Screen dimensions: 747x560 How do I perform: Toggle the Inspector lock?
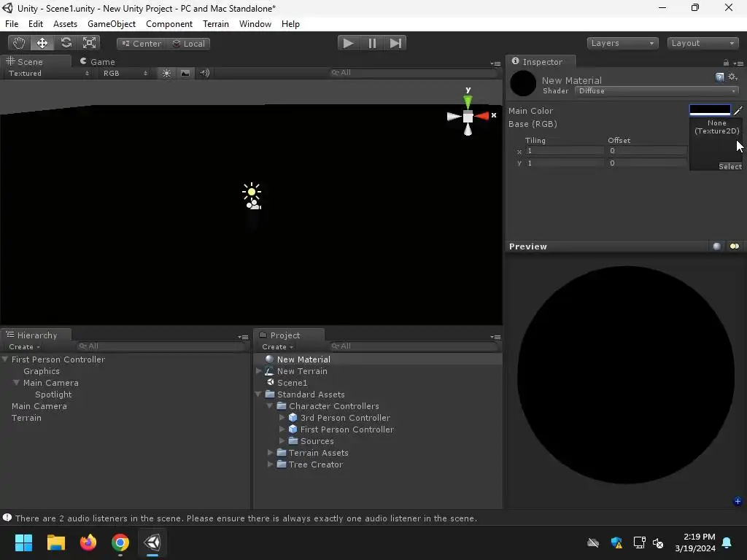[726, 63]
